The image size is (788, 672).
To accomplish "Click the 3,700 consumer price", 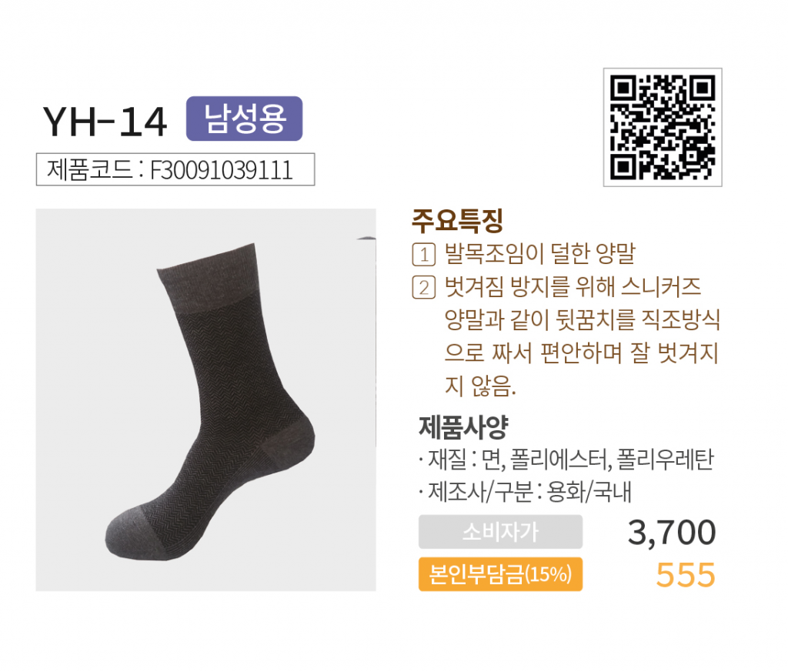I will point(671,532).
